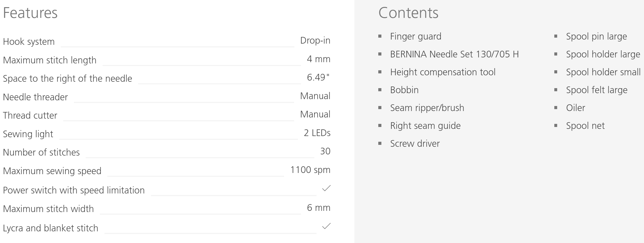The width and height of the screenshot is (644, 243).
Task: Click the Right seam guide entry
Action: [425, 126]
